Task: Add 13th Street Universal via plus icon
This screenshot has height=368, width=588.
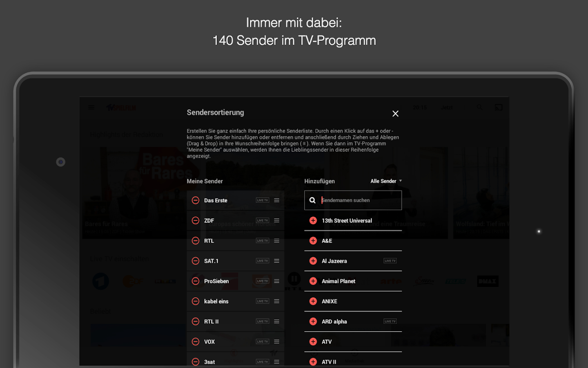Action: tap(313, 220)
